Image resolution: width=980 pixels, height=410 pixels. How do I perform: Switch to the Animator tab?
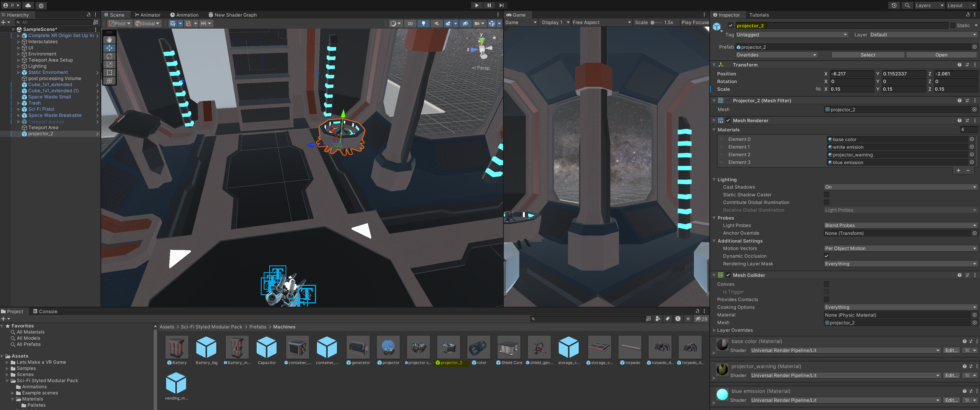click(x=147, y=15)
